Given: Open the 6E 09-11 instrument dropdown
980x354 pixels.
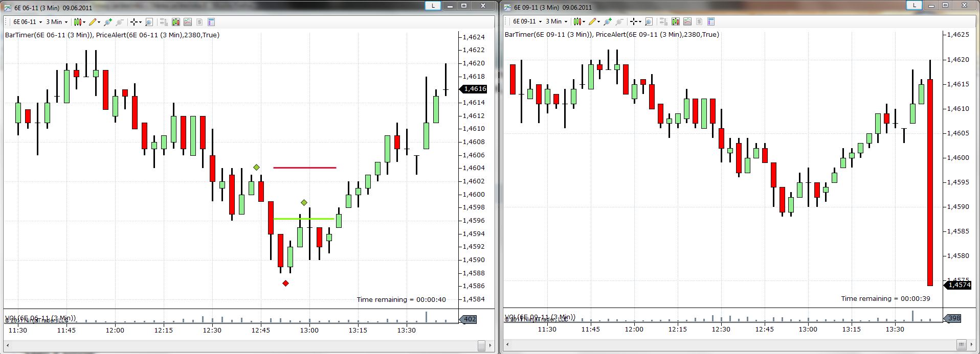Looking at the screenshot, I should [x=527, y=21].
